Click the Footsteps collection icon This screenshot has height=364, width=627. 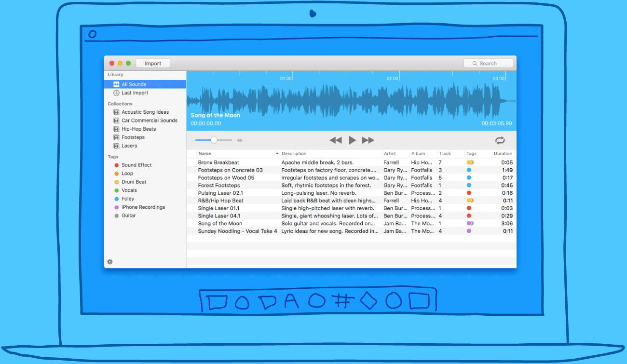pos(116,137)
